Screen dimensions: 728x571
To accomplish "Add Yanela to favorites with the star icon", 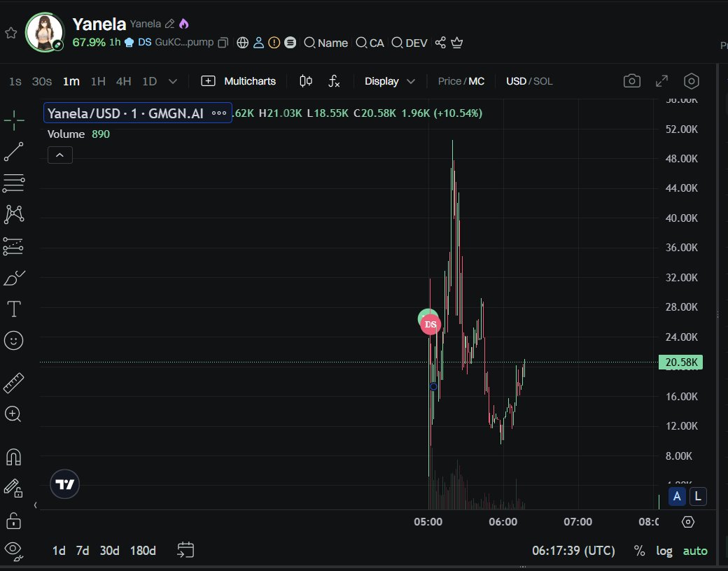I will pyautogui.click(x=11, y=33).
